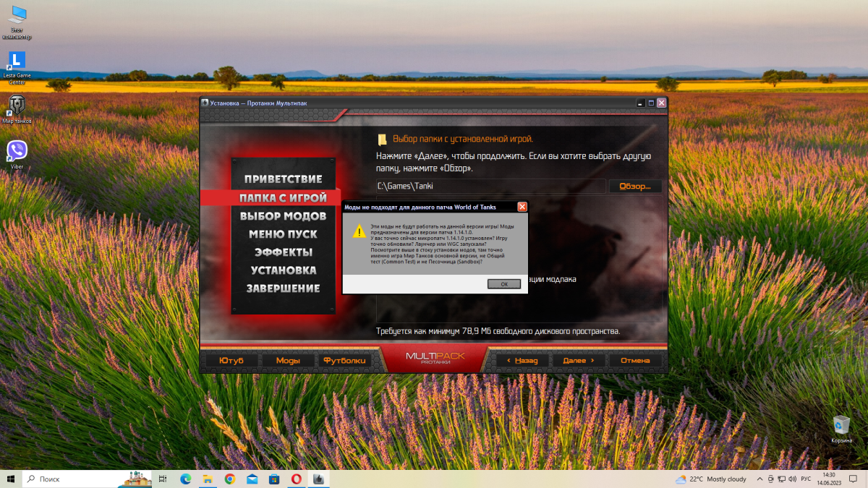Open the Ютуб button
The height and width of the screenshot is (488, 868).
(x=231, y=360)
